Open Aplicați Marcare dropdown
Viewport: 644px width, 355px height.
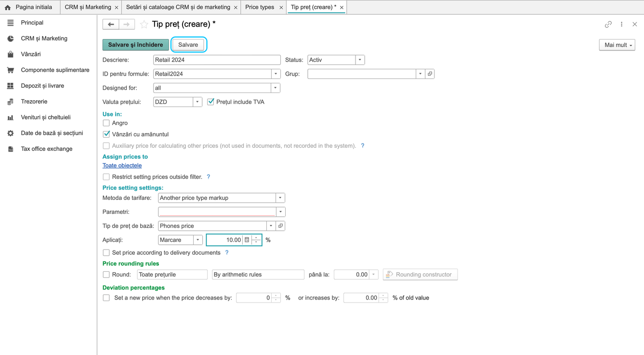pos(197,240)
